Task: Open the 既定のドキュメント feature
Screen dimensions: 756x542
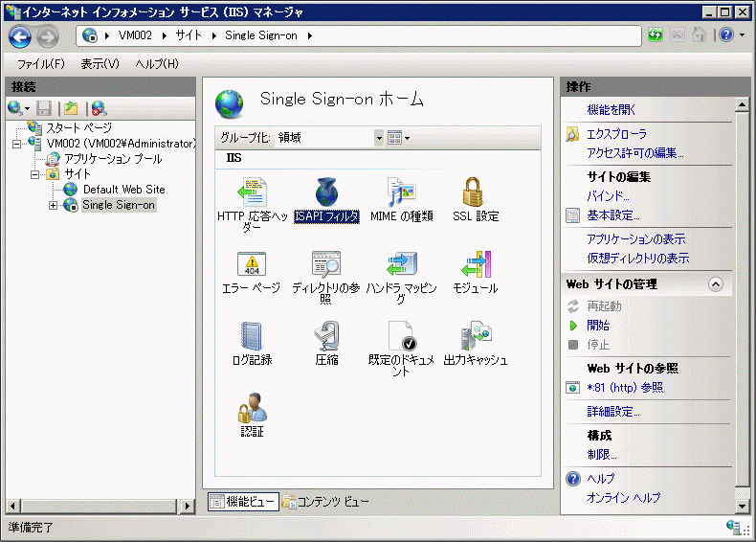Action: coord(401,349)
